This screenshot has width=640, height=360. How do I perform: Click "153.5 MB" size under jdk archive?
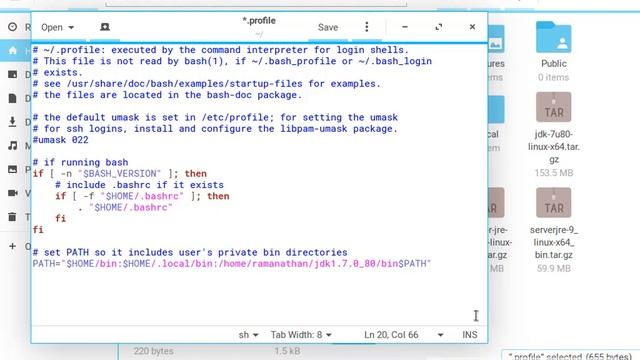point(553,173)
